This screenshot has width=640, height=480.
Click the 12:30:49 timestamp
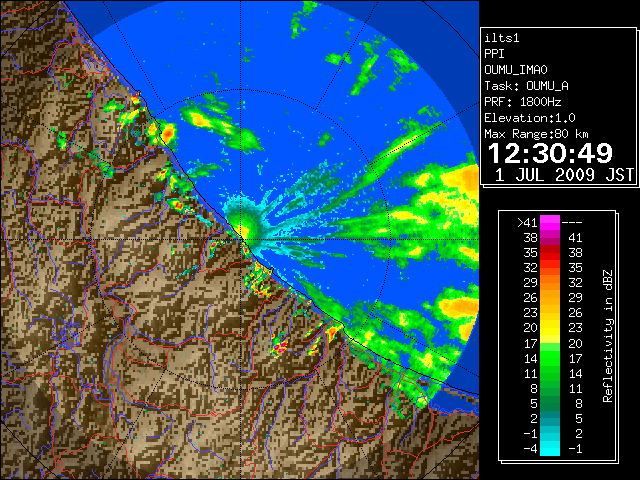[550, 153]
